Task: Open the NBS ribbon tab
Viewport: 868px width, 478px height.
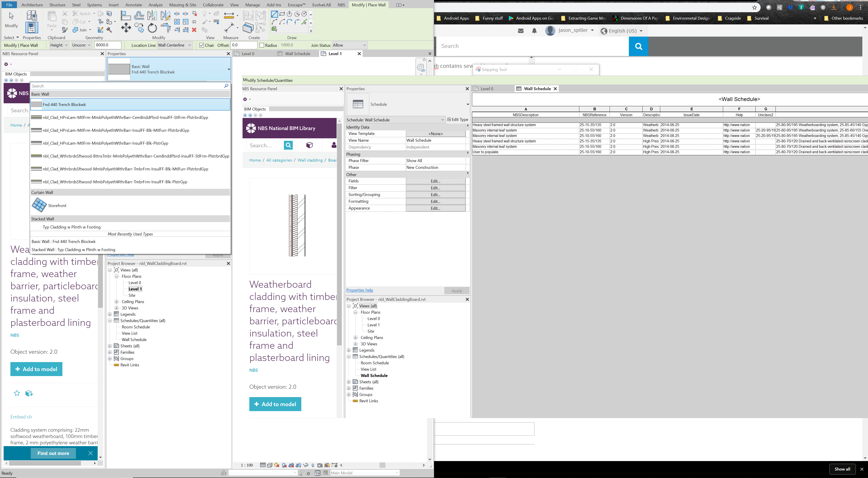Action: (x=341, y=5)
